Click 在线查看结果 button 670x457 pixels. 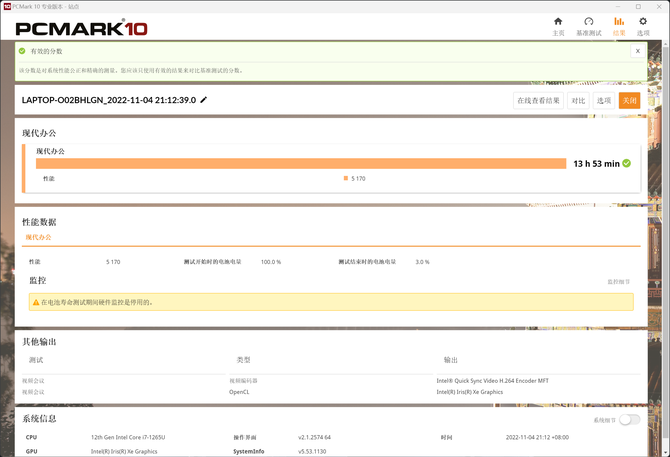[x=538, y=101]
